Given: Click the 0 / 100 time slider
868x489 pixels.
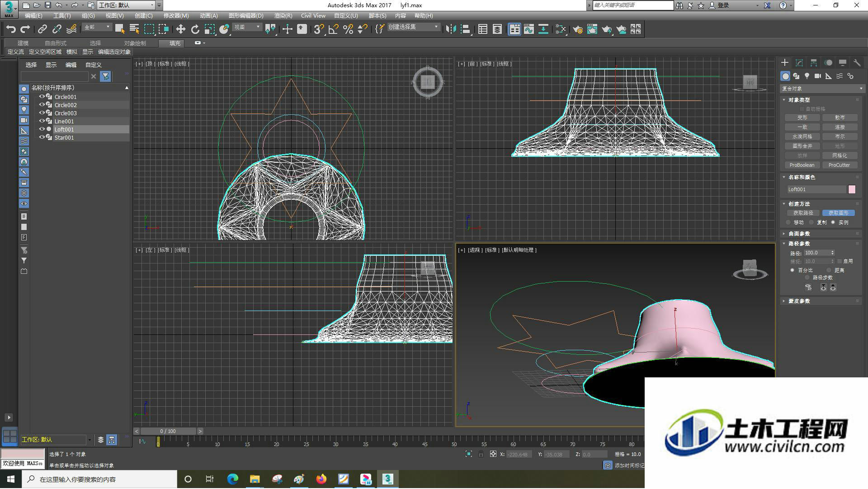Looking at the screenshot, I should point(168,432).
